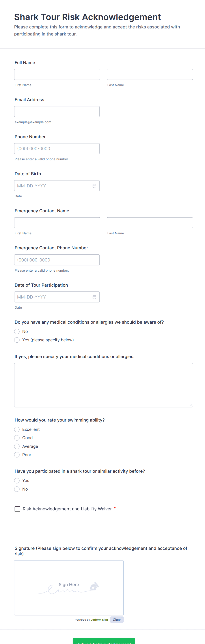
Task: Choose Excellent swimming ability
Action: [x=17, y=429]
